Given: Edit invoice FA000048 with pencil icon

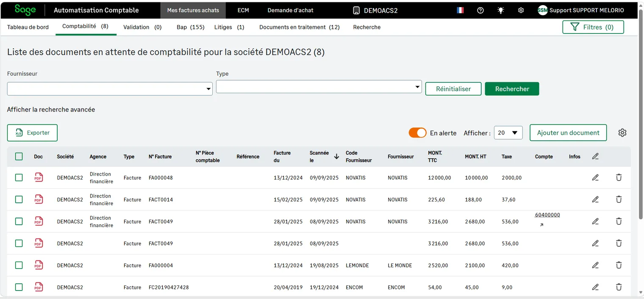Looking at the screenshot, I should coord(595,177).
